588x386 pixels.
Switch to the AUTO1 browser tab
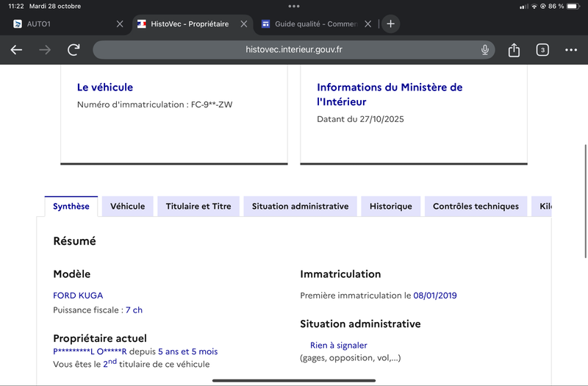[59, 24]
